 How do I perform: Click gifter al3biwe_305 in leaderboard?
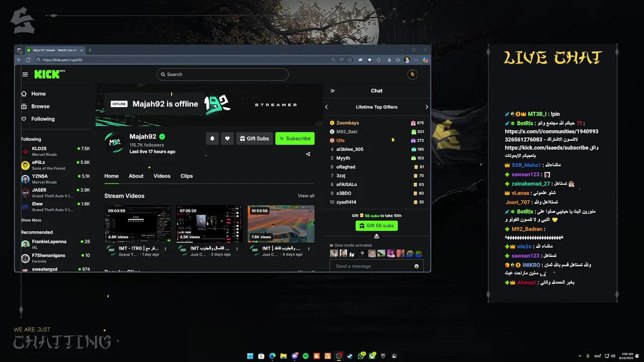[x=350, y=149]
